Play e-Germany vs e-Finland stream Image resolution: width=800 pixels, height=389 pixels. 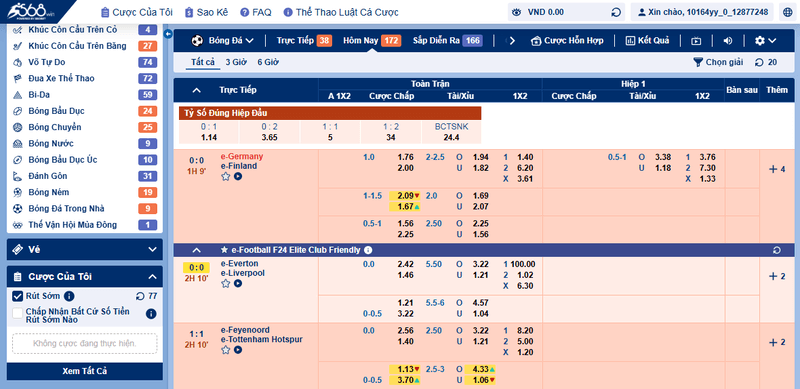pos(238,176)
